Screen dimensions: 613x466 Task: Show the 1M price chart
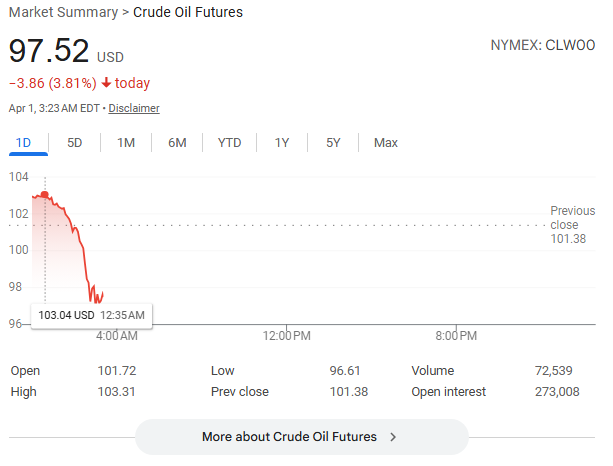click(x=126, y=143)
